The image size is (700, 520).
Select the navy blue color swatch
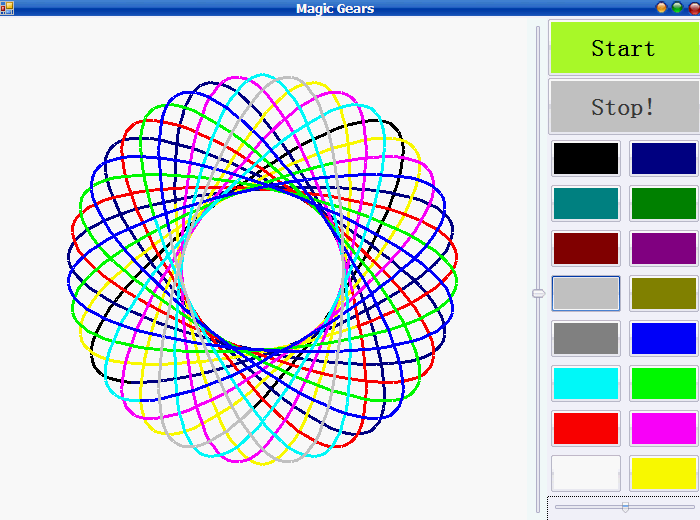click(663, 158)
